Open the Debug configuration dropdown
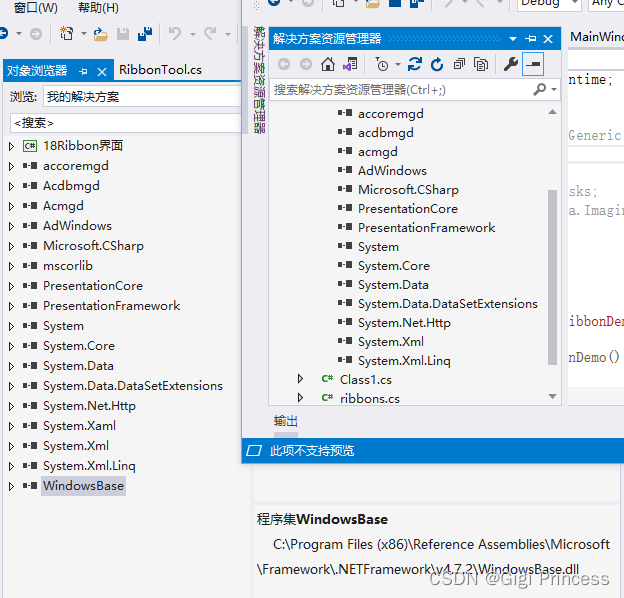The width and height of the screenshot is (624, 598). click(x=549, y=4)
